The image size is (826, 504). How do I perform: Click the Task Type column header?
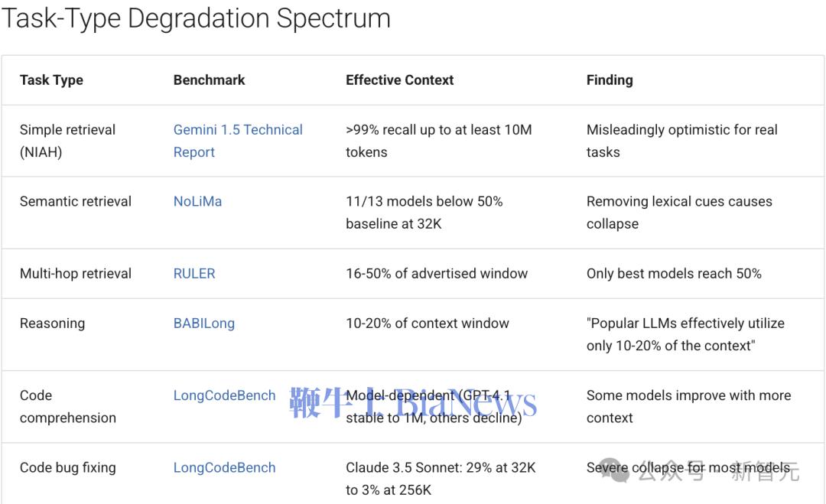click(52, 80)
